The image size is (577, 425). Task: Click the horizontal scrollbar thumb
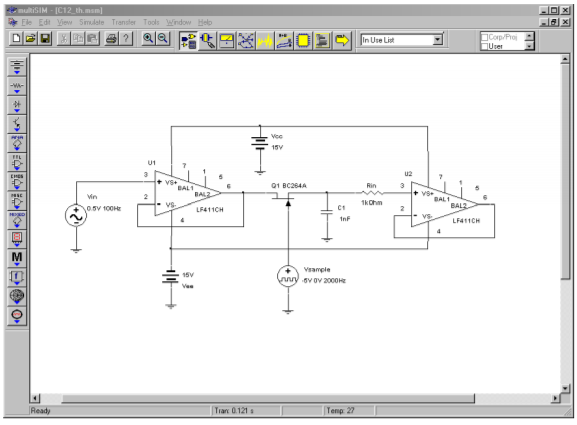(268, 398)
